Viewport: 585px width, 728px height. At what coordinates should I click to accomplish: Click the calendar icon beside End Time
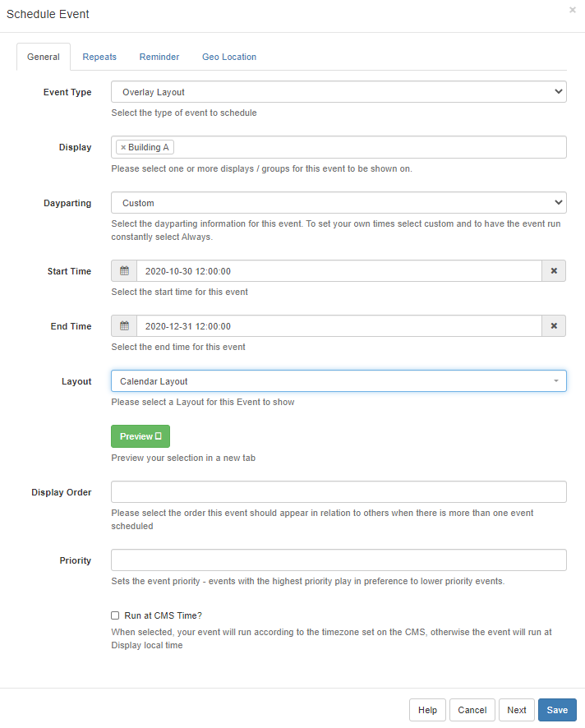124,326
